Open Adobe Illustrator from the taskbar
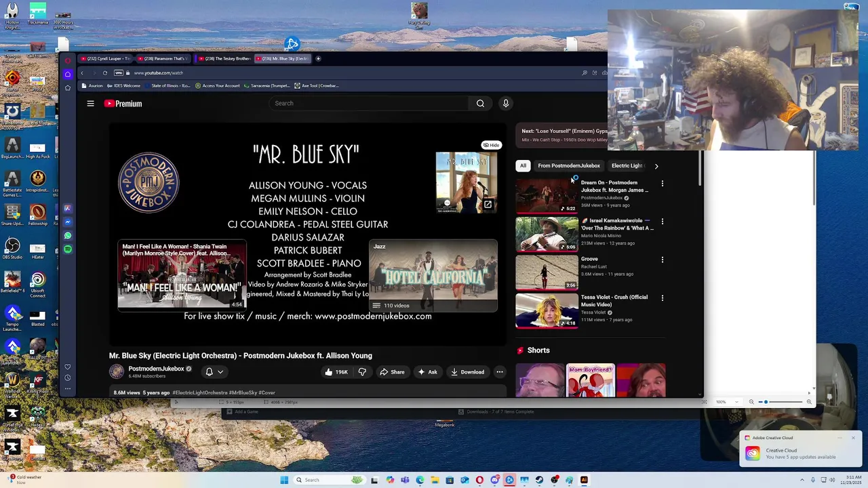Image resolution: width=868 pixels, height=488 pixels. pos(584,480)
